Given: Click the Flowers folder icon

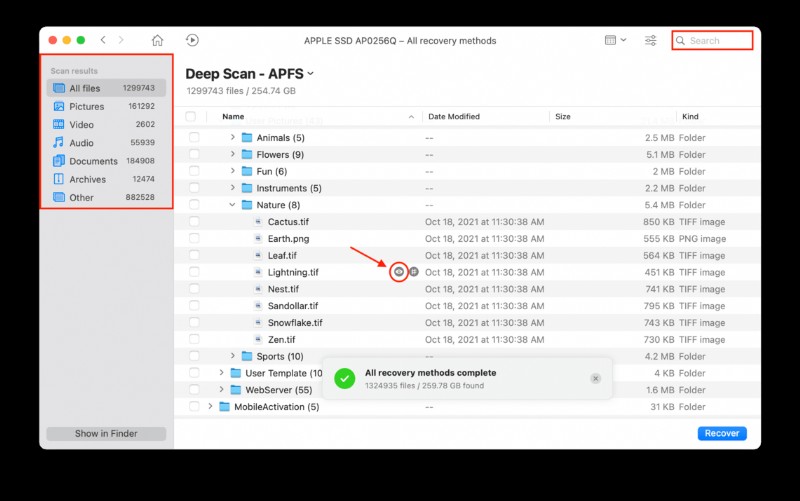Looking at the screenshot, I should [247, 154].
